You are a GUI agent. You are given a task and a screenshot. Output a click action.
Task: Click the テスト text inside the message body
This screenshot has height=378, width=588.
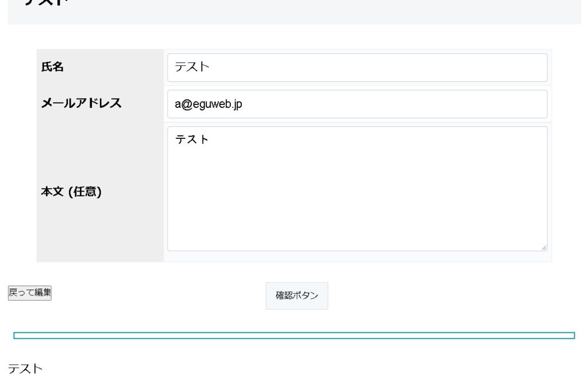[192, 139]
